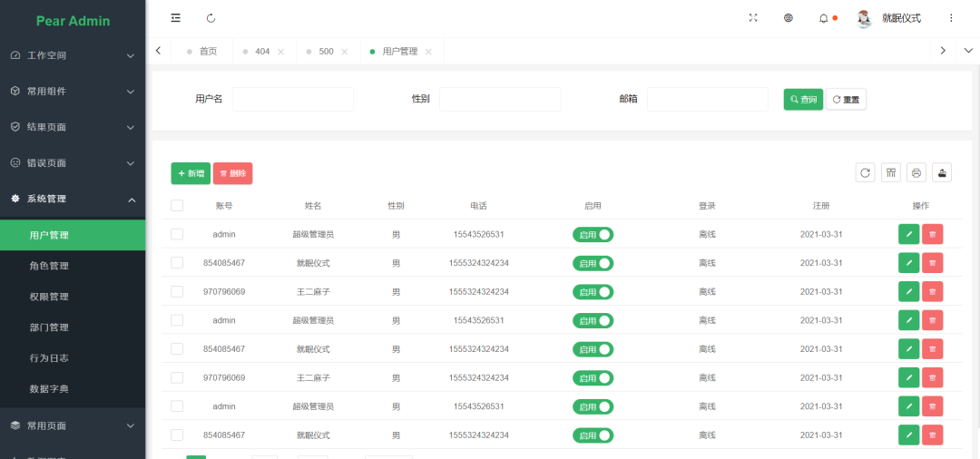Open the vertical three-dot more menu
This screenshot has width=980, height=459.
(x=951, y=18)
